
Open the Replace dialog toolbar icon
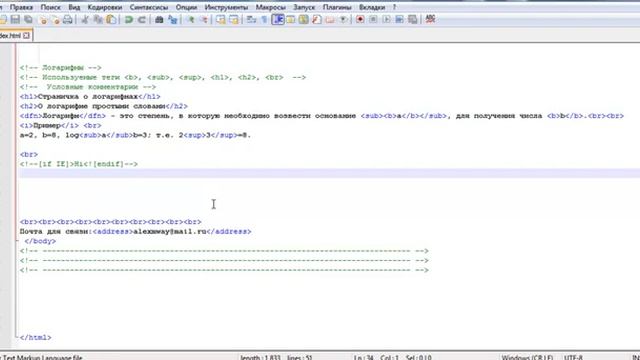click(173, 19)
